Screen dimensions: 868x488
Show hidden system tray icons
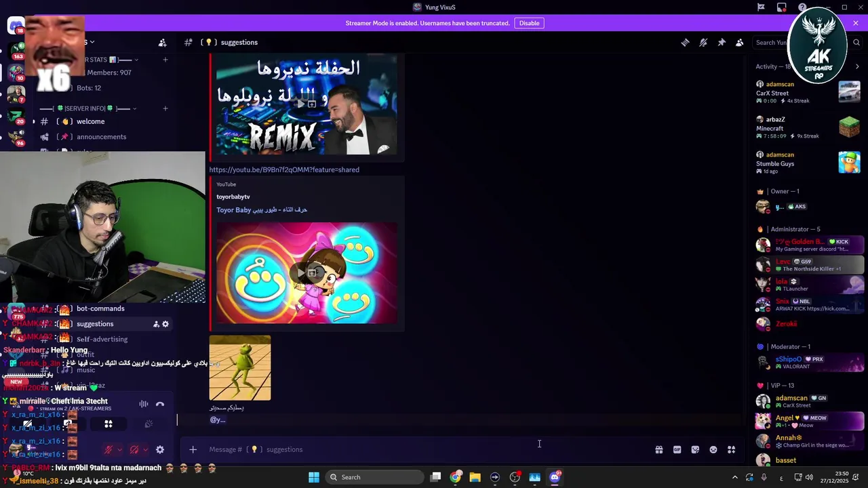pos(734,477)
